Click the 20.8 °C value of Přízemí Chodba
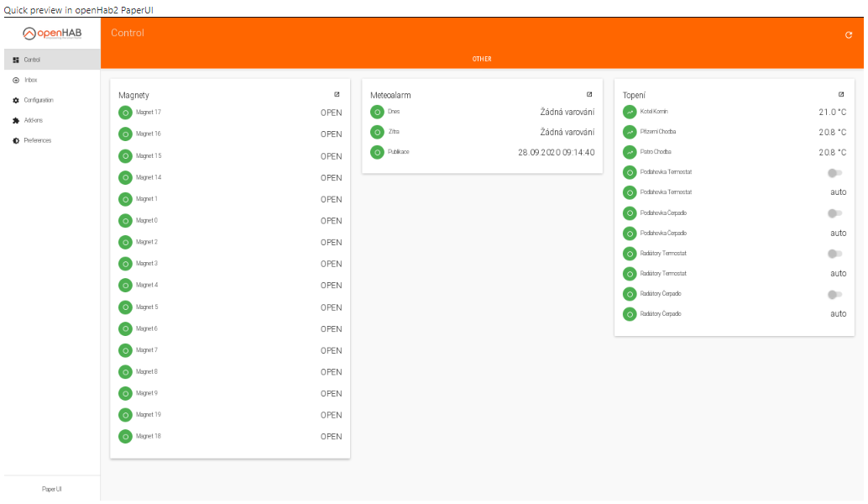868x504 pixels. (833, 133)
